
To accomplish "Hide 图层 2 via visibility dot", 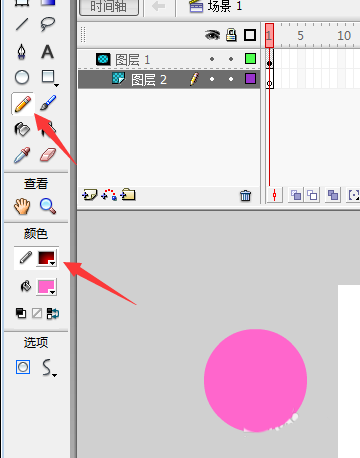I will (212, 79).
